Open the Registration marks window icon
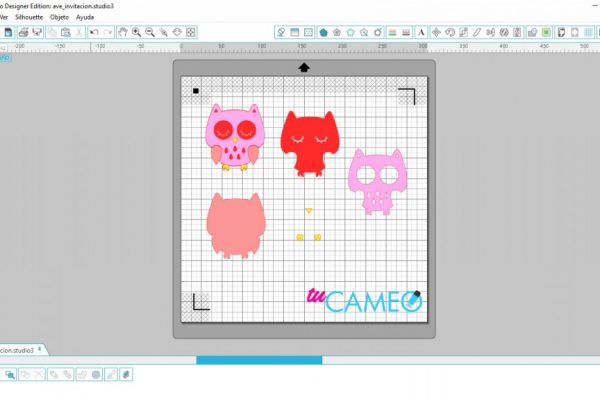Image resolution: width=600 pixels, height=400 pixels. pos(295,33)
